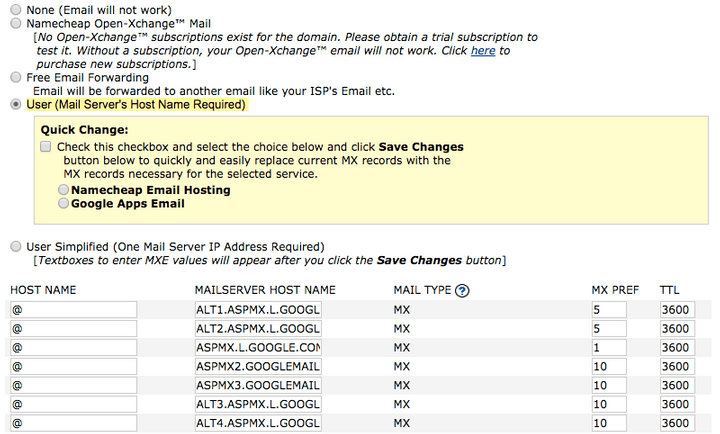Click the ALT4.ASPMX.L.GOOGL mailserver field
The image size is (720, 434).
tap(258, 423)
